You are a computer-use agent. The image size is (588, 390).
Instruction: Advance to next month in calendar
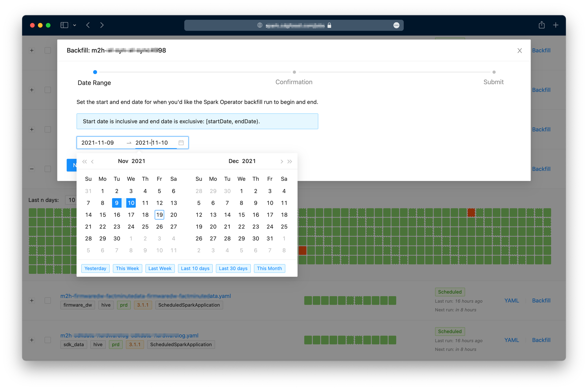point(281,161)
